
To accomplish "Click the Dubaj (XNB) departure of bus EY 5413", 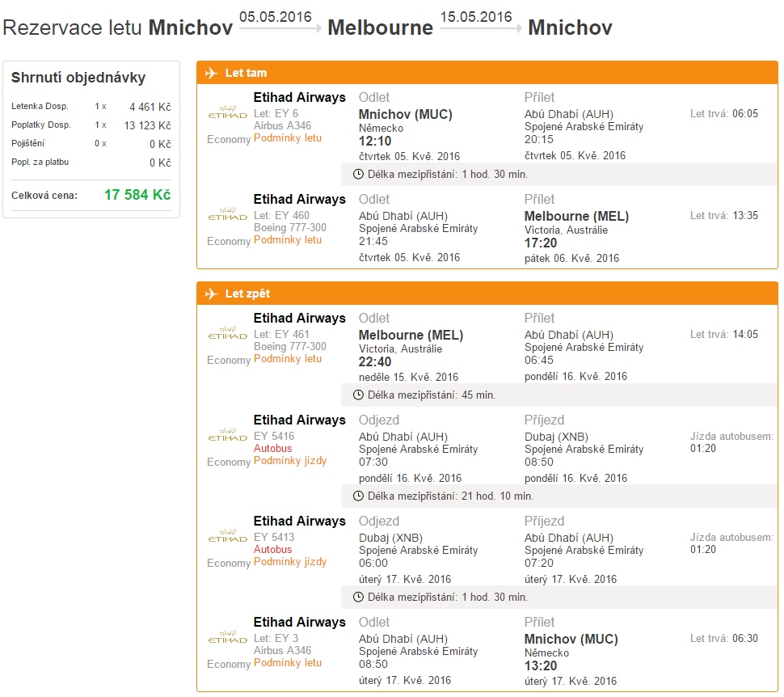I will [390, 538].
